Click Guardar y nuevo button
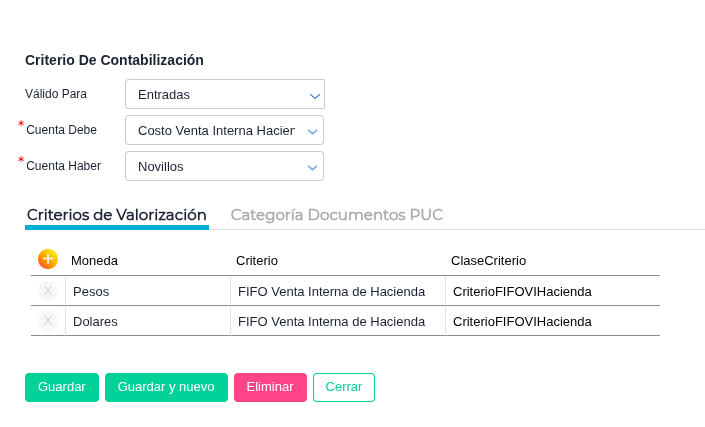 (166, 387)
